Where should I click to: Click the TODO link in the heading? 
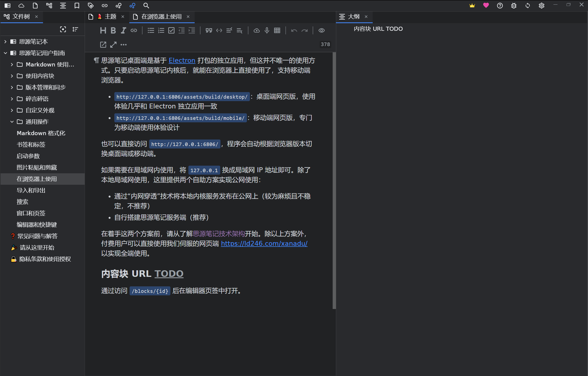(169, 274)
